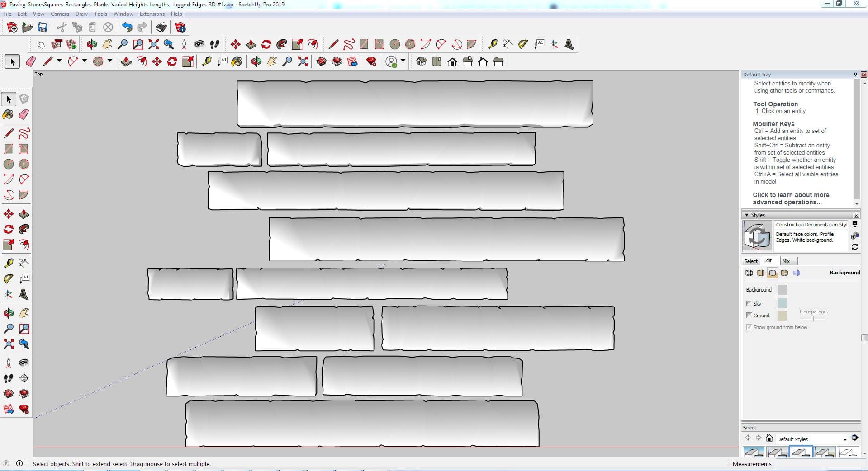The height and width of the screenshot is (471, 868).
Task: Click the Paint Bucket tool
Action: pyautogui.click(x=8, y=114)
